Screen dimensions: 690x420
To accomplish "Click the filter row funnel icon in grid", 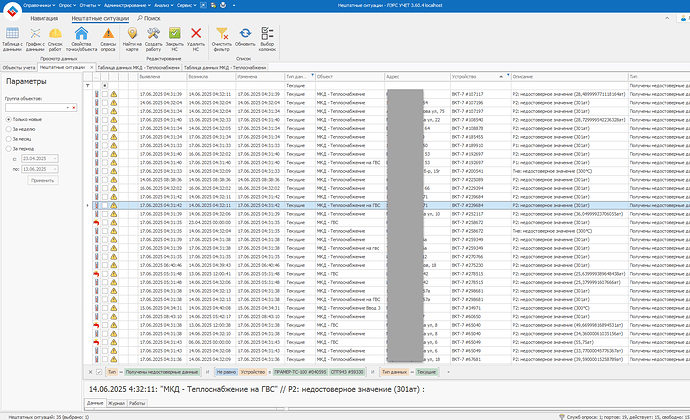I will pyautogui.click(x=88, y=86).
